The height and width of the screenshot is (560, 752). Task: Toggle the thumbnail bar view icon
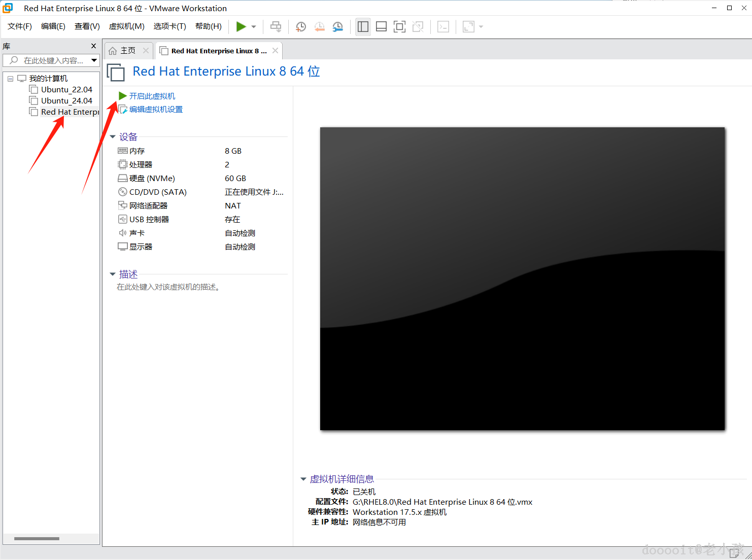[x=381, y=26]
